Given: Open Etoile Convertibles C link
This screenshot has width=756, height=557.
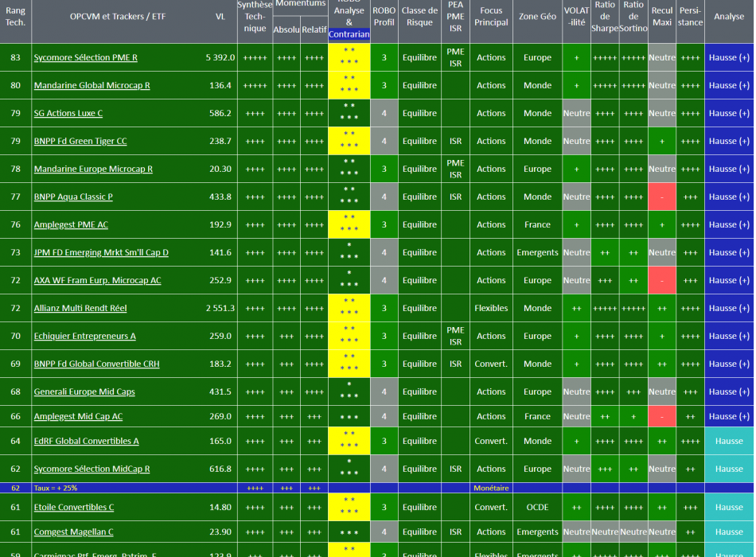Looking at the screenshot, I should [x=74, y=508].
